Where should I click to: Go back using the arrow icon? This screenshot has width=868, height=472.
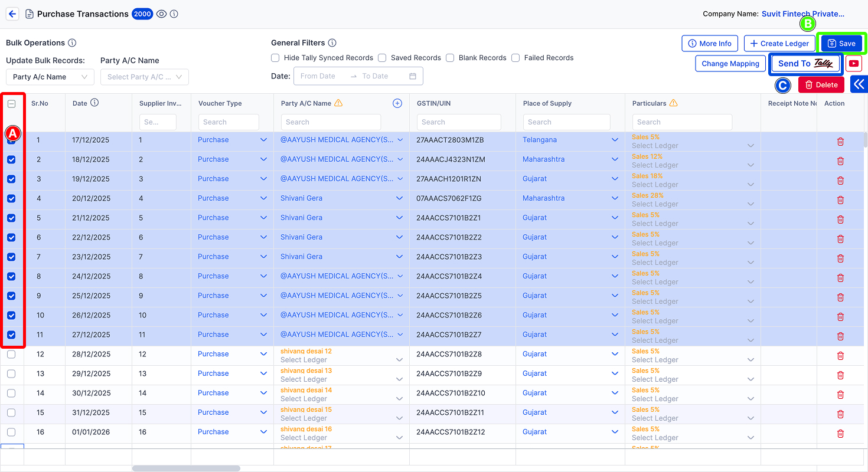[x=12, y=14]
